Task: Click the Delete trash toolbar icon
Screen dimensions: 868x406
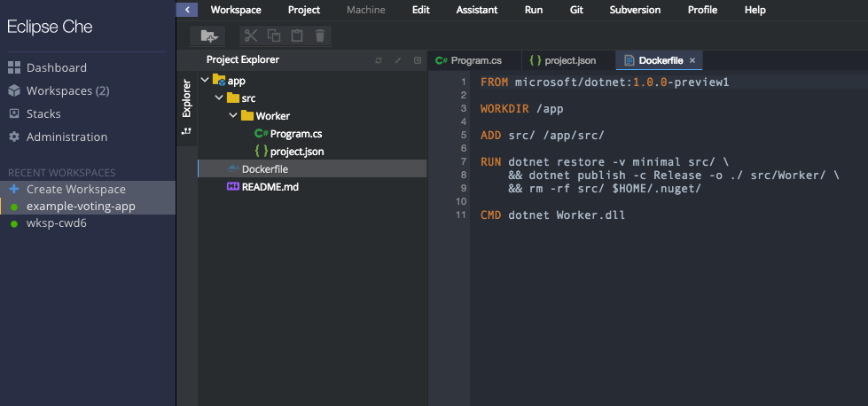Action: [320, 36]
